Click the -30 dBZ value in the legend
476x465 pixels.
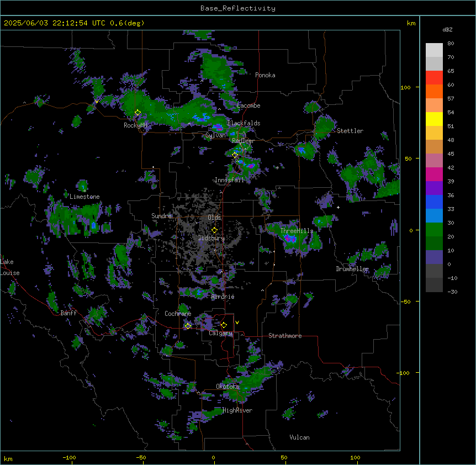coord(452,292)
